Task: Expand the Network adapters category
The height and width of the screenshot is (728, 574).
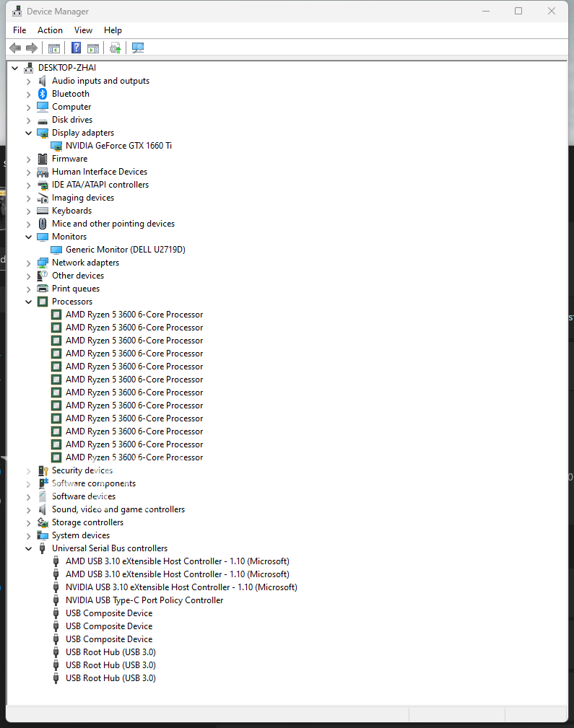Action: [29, 263]
